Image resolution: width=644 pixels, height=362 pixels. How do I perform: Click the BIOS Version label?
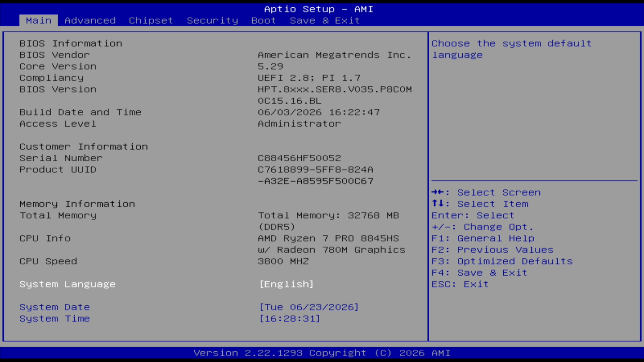point(58,89)
